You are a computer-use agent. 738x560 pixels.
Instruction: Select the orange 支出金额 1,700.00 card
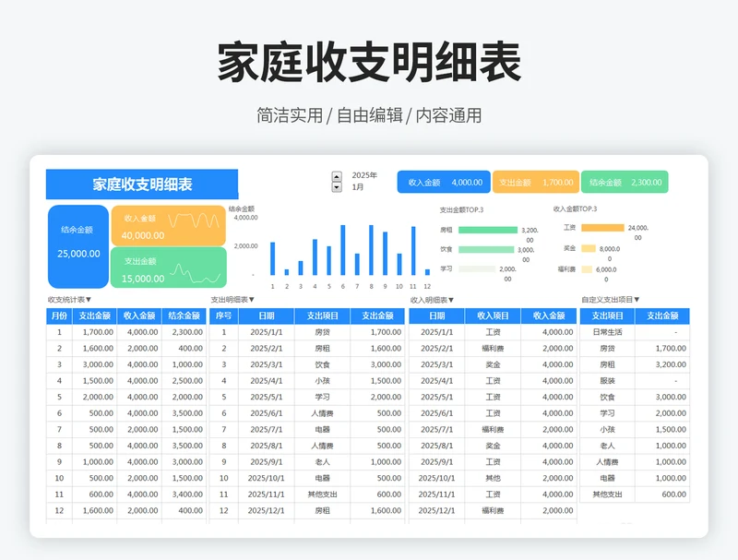pos(536,182)
